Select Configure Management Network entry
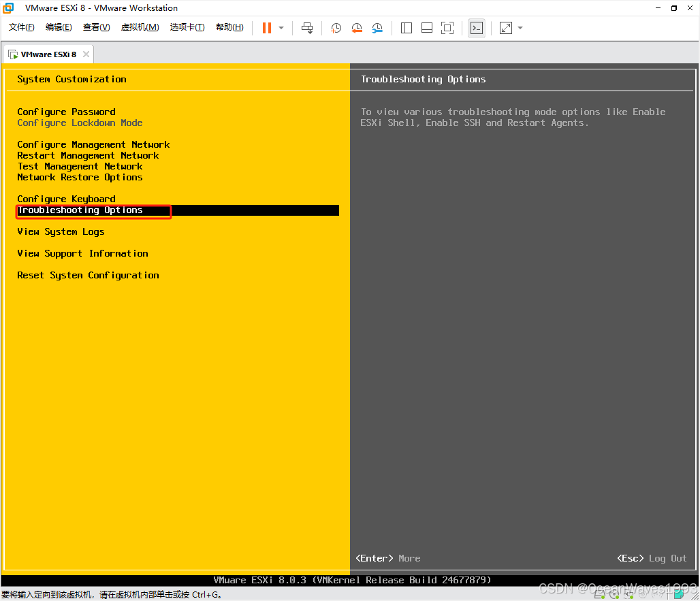Image resolution: width=700 pixels, height=601 pixels. pyautogui.click(x=93, y=144)
